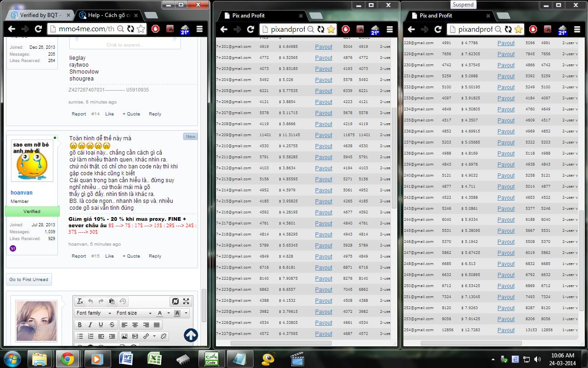Viewport: 588px width, 368px height.
Task: Click AdBlock stop-hand icon in mmo4me window
Action: 156,29
